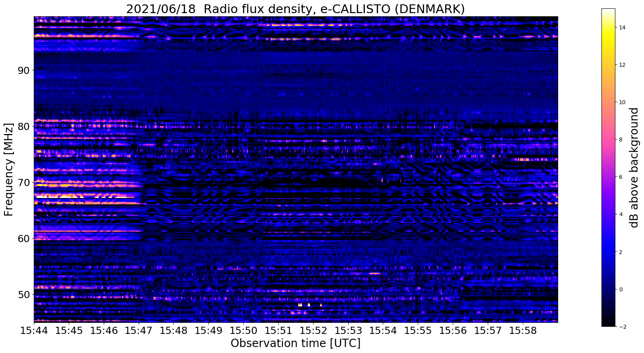Click the colorbar tick label 10
Image resolution: width=644 pixels, height=353 pixels.
(622, 102)
